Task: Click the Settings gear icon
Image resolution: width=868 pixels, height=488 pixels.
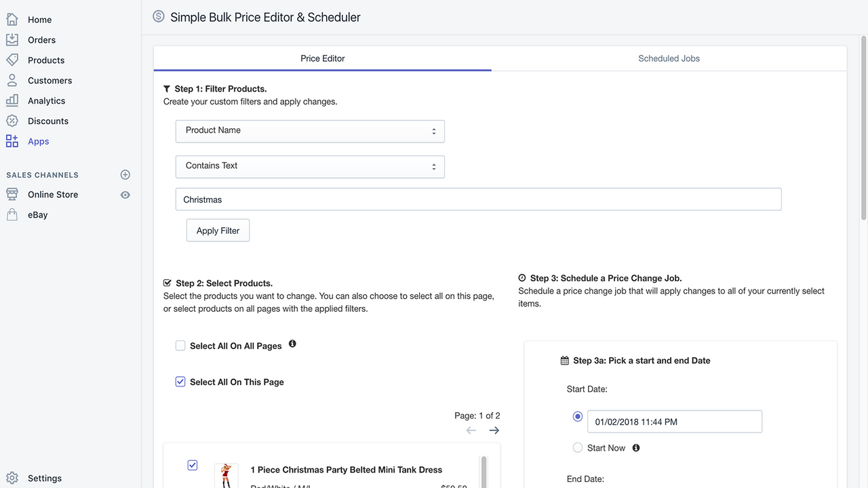Action: (12, 478)
